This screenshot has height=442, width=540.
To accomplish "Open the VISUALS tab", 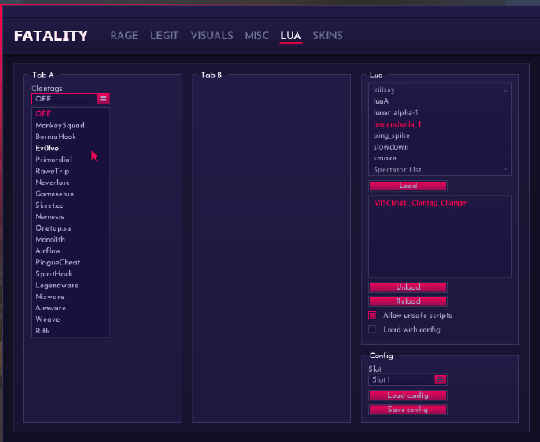I will 212,35.
